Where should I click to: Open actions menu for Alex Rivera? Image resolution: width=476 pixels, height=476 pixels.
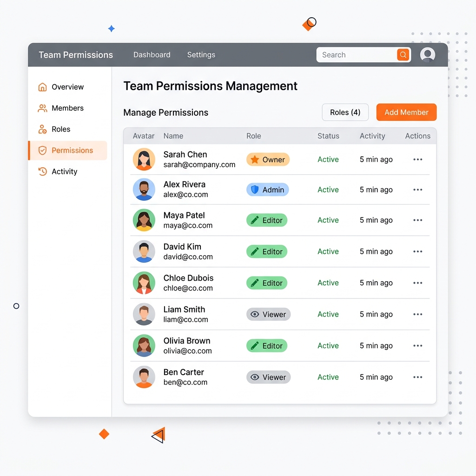pyautogui.click(x=418, y=190)
